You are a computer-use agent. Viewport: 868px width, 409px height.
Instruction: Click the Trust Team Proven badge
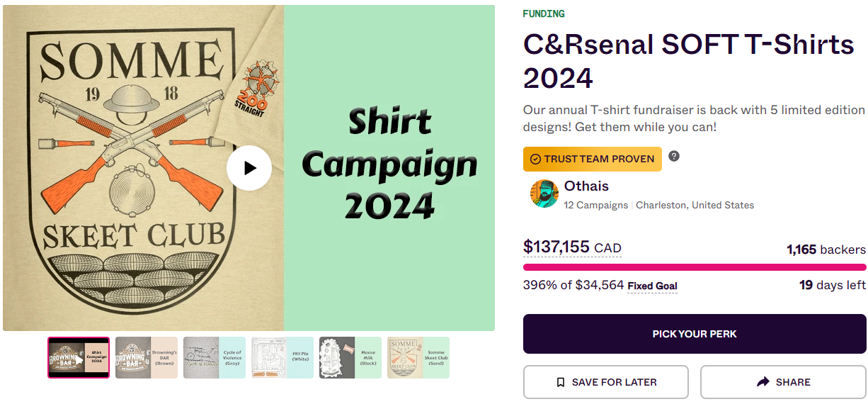(x=592, y=159)
